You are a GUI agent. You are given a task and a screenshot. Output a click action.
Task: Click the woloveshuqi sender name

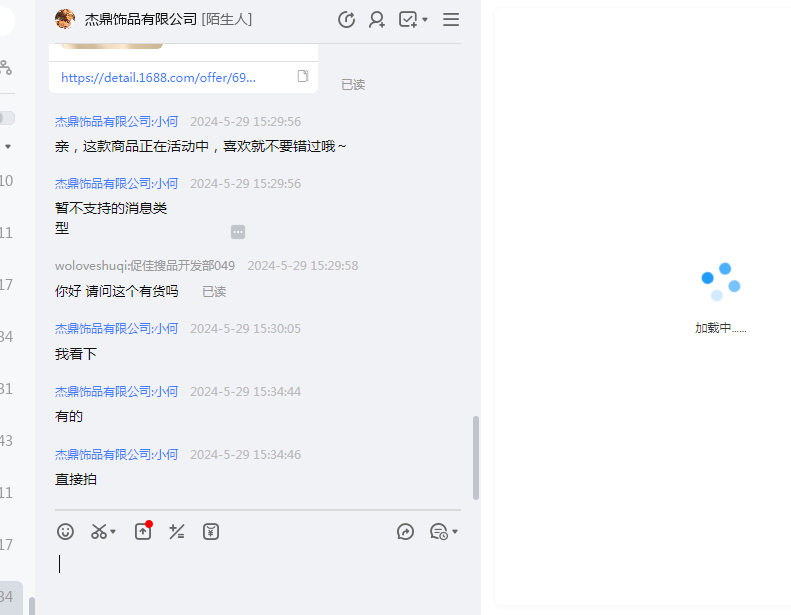(x=145, y=266)
